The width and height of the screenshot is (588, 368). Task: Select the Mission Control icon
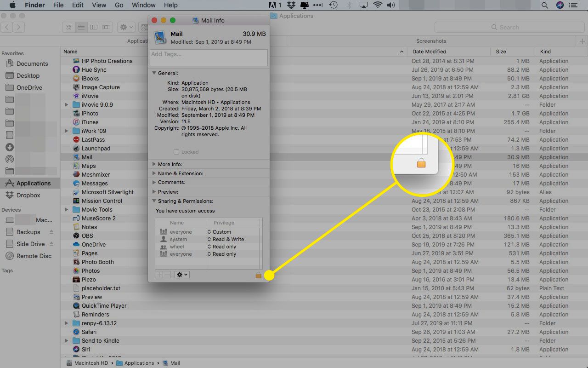[x=76, y=201]
